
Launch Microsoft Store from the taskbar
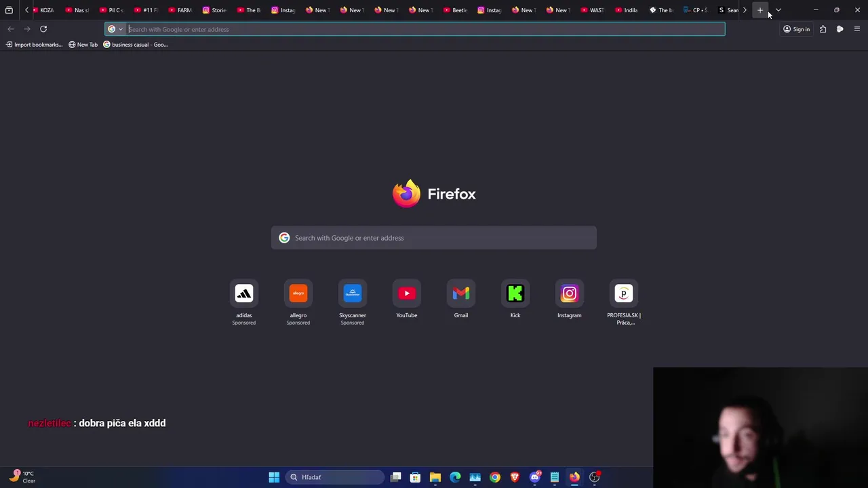pyautogui.click(x=416, y=477)
